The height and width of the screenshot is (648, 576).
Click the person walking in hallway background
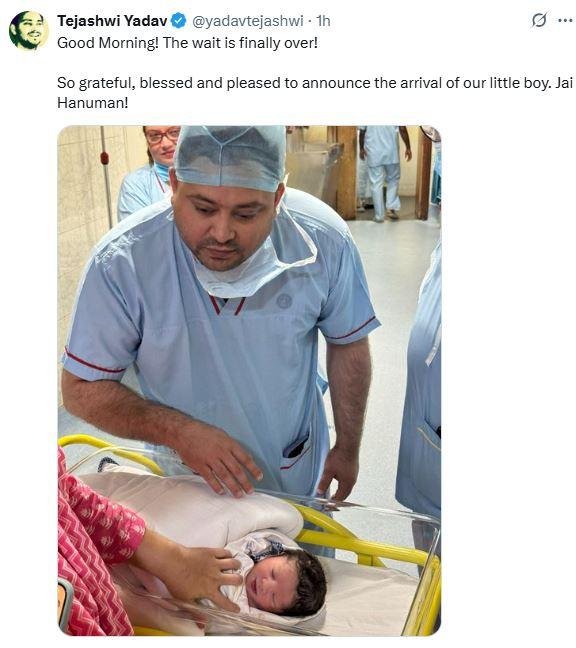pyautogui.click(x=384, y=173)
